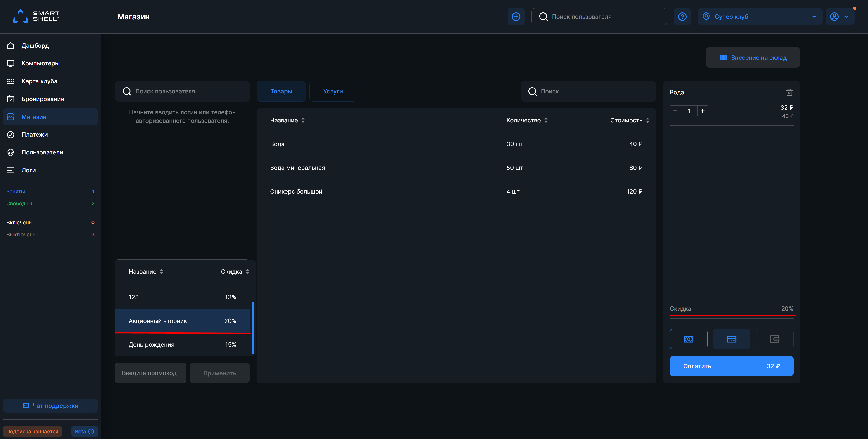This screenshot has width=868, height=439.
Task: Go to Карта клуба in sidebar
Action: pos(39,81)
